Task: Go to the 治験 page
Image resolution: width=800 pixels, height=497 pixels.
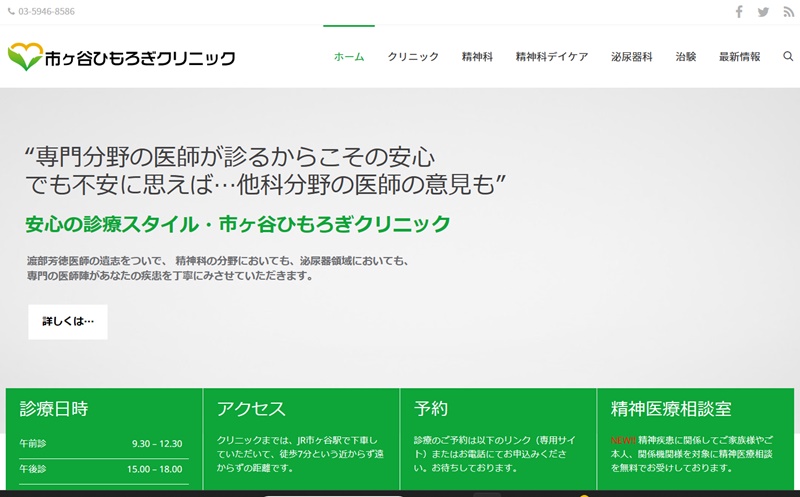Action: pyautogui.click(x=686, y=57)
